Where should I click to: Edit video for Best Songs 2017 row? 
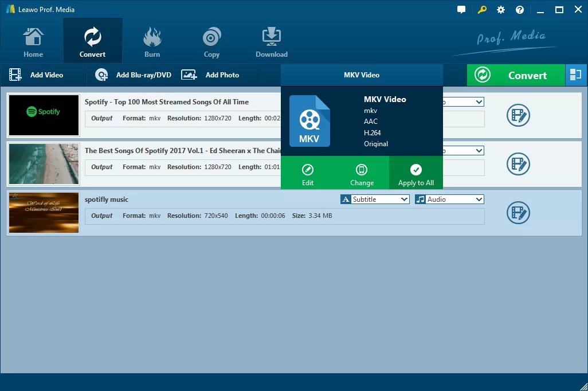click(518, 164)
